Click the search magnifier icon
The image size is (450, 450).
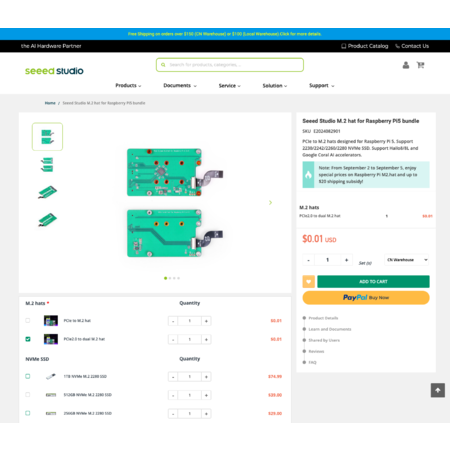(x=163, y=65)
